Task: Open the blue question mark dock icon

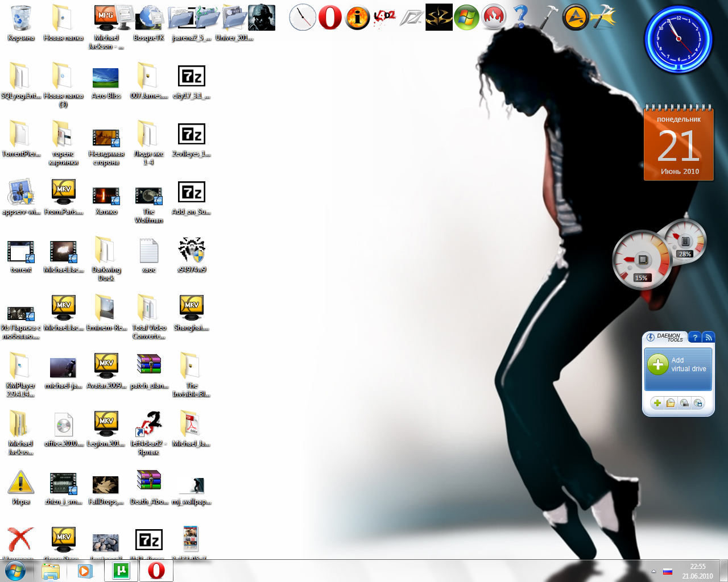Action: (x=520, y=17)
